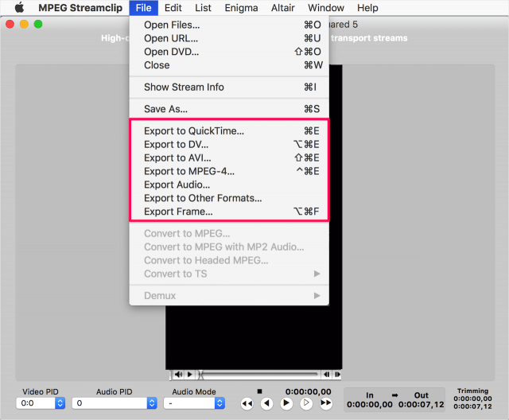Select Export to MPEG-4...
Image resolution: width=509 pixels, height=420 pixels.
[x=229, y=171]
